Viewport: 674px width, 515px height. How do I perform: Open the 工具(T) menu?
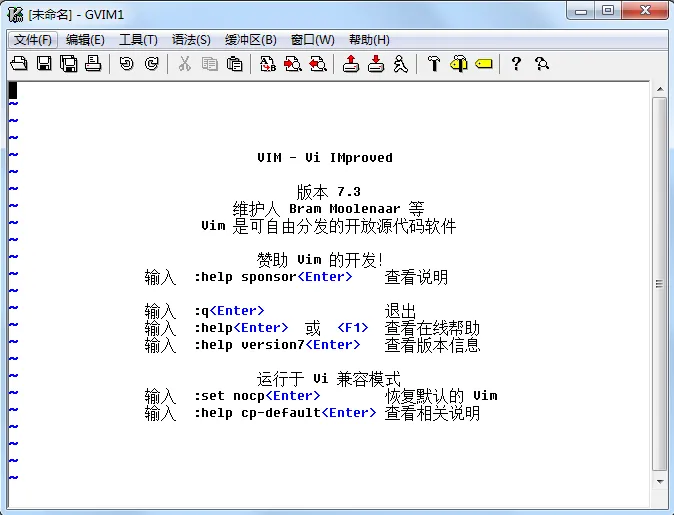(x=138, y=40)
